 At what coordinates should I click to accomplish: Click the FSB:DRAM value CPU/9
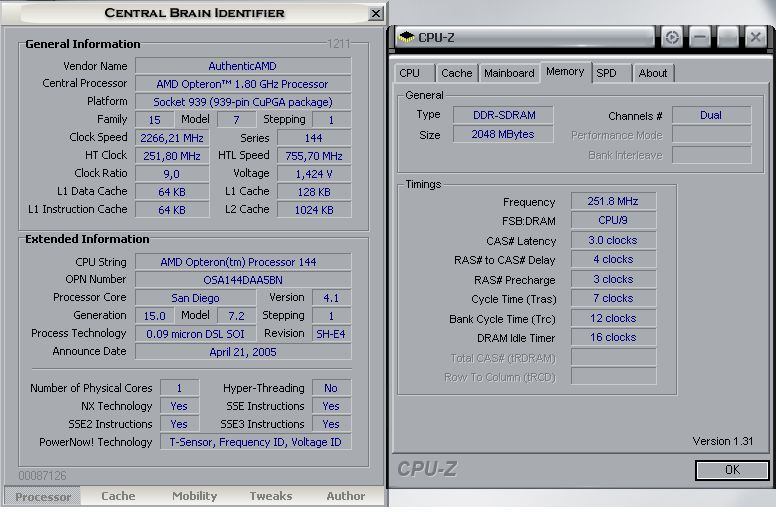[x=613, y=220]
